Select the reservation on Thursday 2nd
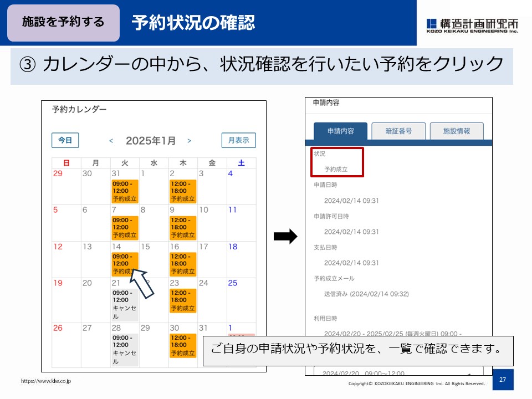532x399 pixels. [183, 191]
